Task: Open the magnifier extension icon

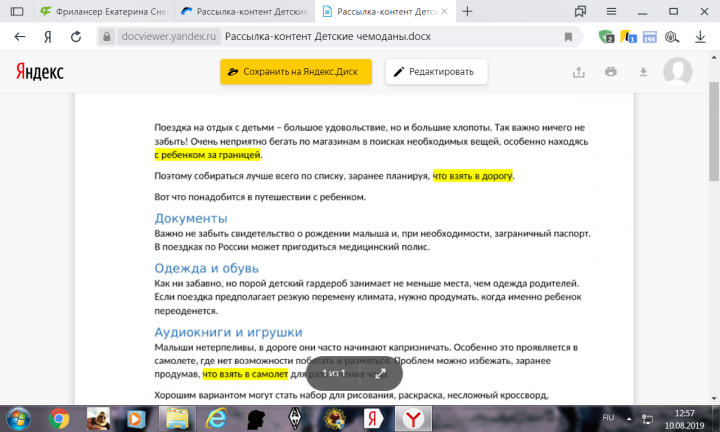Action: pos(672,37)
